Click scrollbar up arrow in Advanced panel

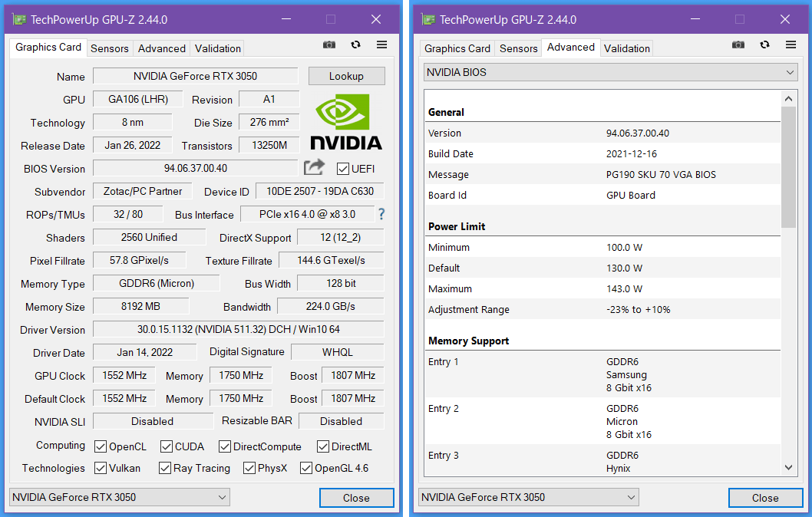(x=788, y=98)
